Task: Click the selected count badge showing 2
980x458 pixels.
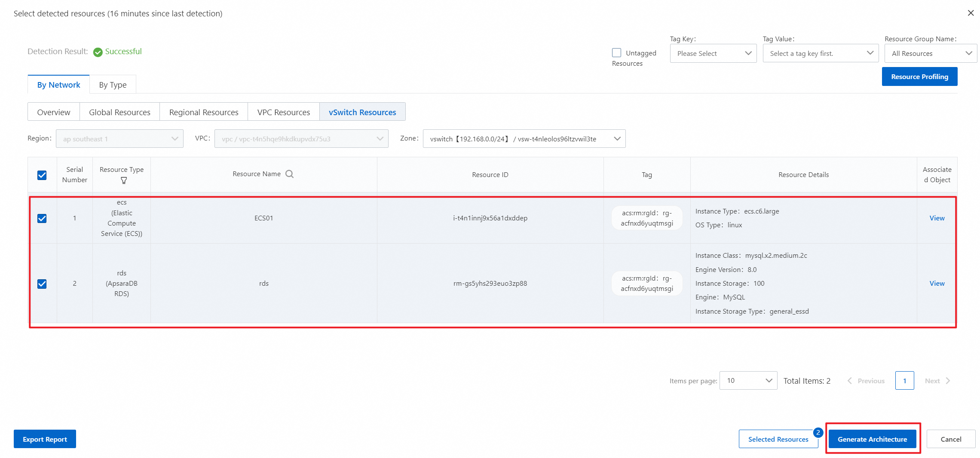Action: tap(818, 433)
